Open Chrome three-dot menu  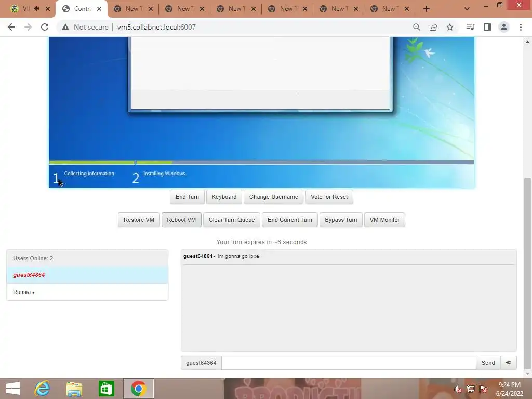(x=521, y=27)
